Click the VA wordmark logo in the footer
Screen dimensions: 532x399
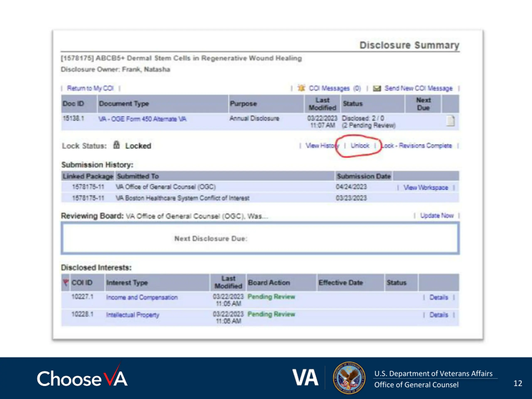click(x=305, y=378)
